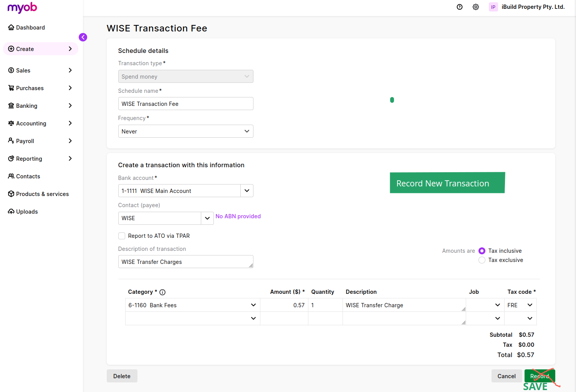Open the settings gear icon
This screenshot has height=392, width=576.
(x=476, y=7)
